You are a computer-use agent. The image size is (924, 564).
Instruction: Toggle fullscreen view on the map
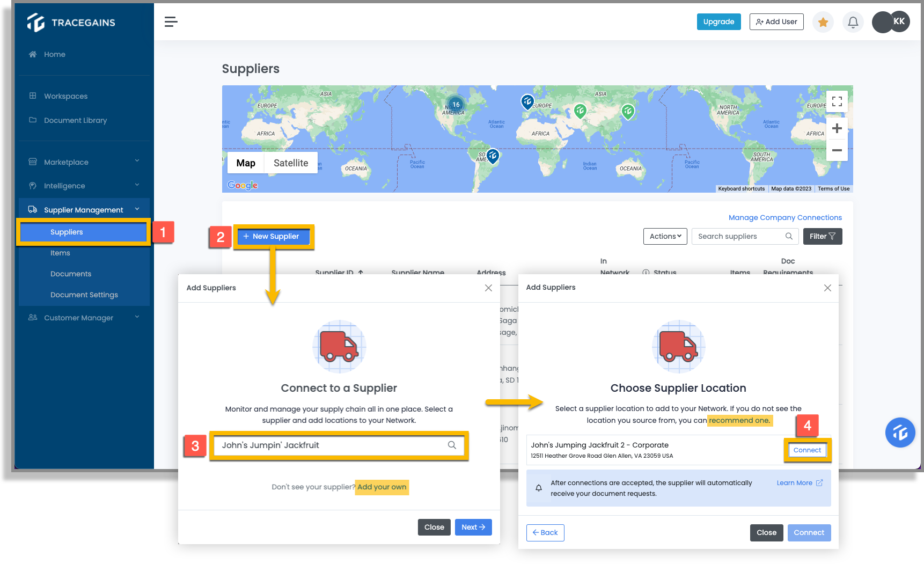837,101
